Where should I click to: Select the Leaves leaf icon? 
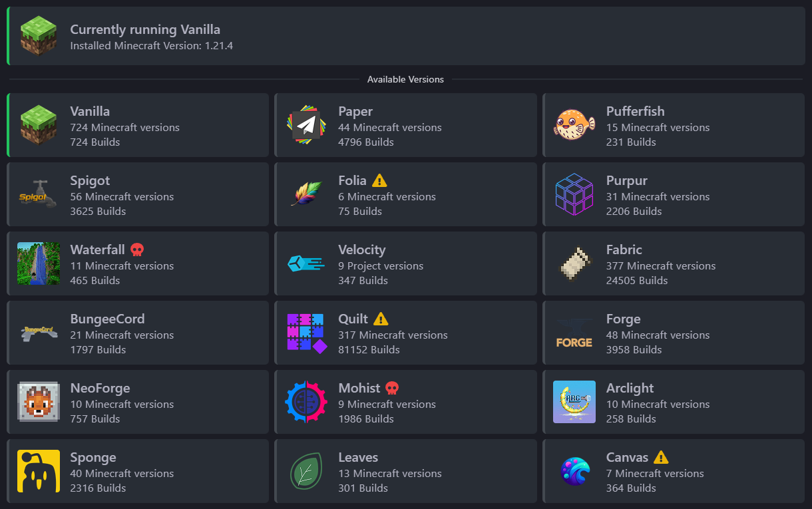[x=306, y=470]
